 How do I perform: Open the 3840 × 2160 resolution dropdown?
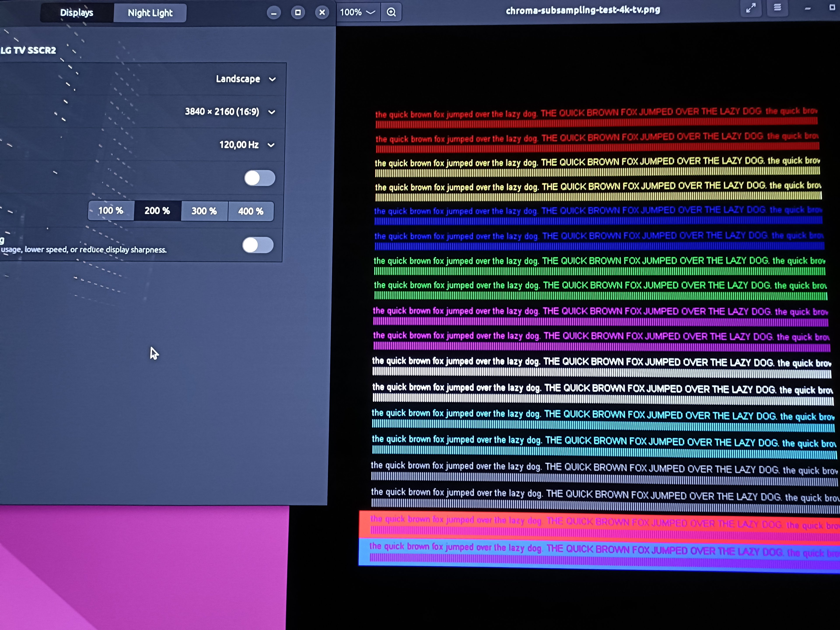pos(230,112)
